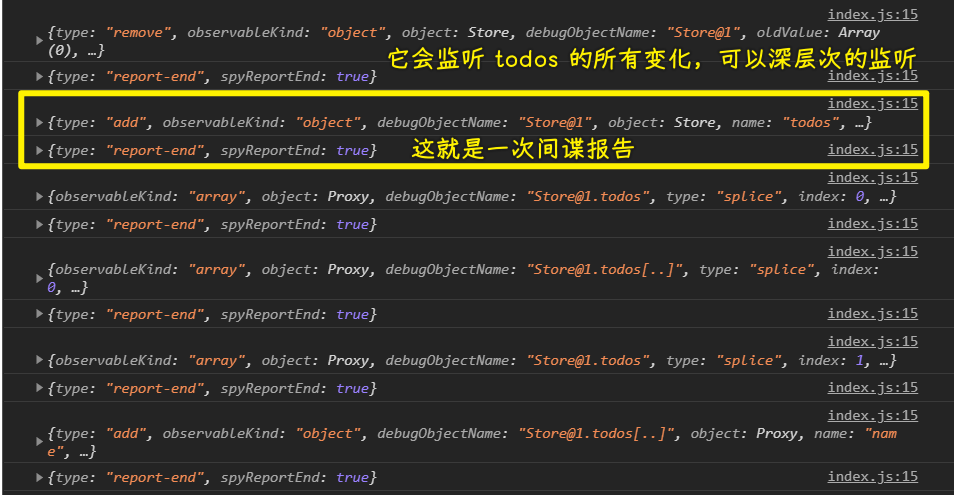
Task: Expand the Store@1.todos[..] splice array entry
Action: coord(39,279)
